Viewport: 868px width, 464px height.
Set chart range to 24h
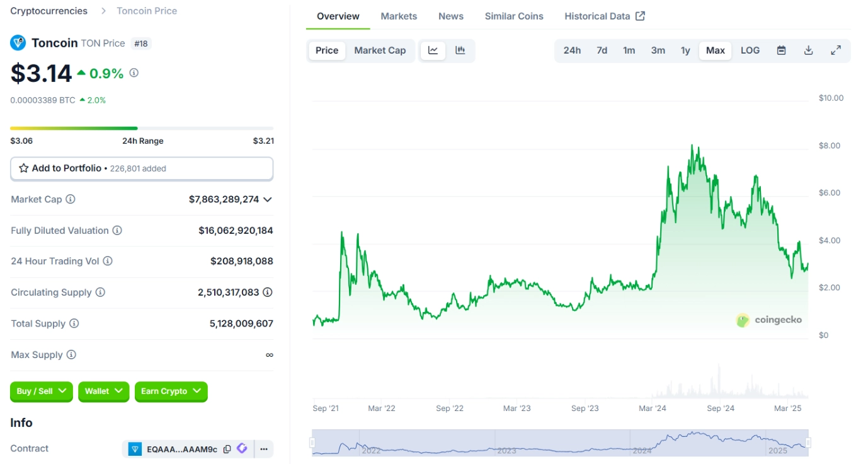(x=572, y=50)
